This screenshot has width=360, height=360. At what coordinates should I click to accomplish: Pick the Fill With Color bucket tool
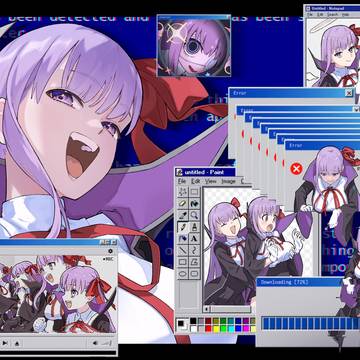194,203
